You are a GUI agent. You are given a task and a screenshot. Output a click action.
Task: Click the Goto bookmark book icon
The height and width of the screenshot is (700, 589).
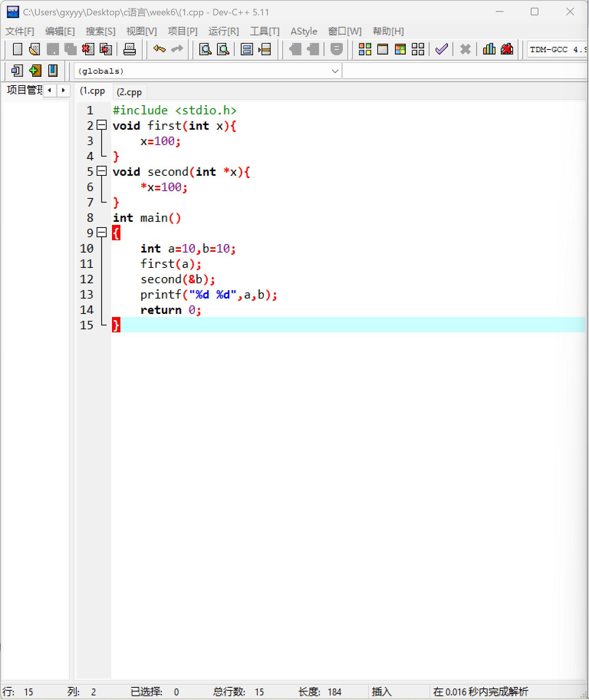53,71
